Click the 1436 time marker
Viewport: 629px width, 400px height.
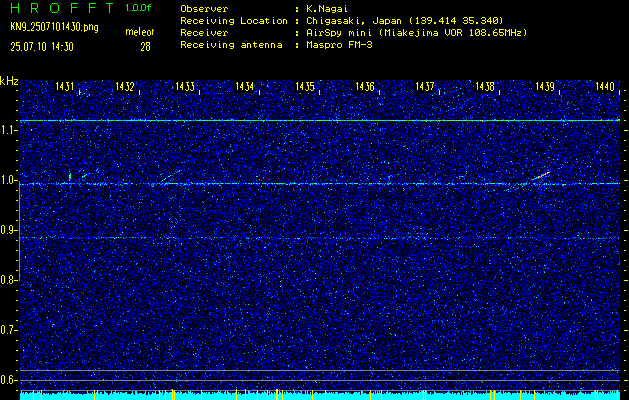point(365,86)
